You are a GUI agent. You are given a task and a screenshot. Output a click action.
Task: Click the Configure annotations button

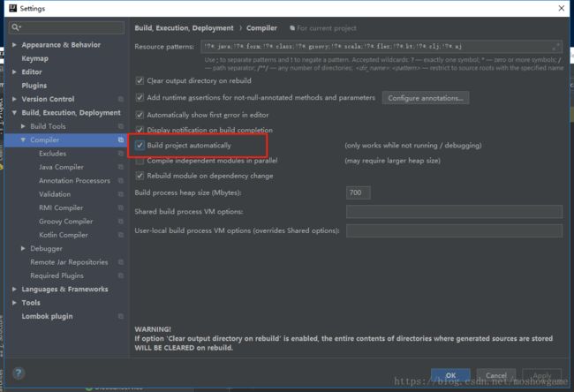tap(426, 98)
